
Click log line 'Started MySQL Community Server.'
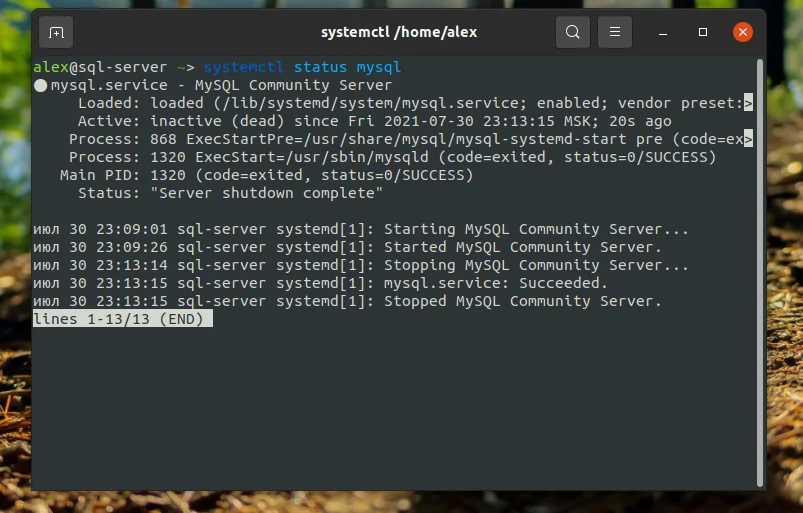click(x=347, y=247)
